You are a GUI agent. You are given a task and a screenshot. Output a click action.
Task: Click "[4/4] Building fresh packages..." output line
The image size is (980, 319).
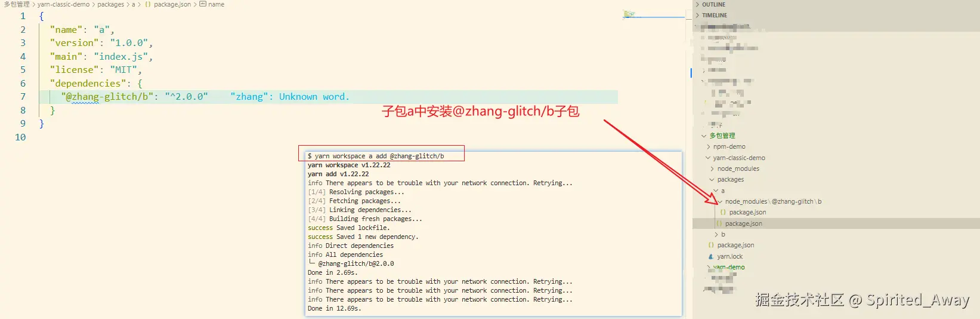click(364, 219)
